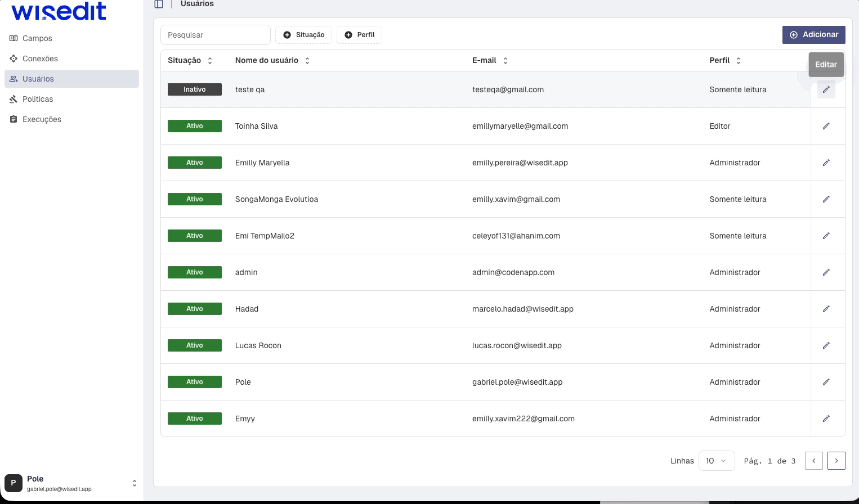
Task: Click the edit pencil for teste qa
Action: pyautogui.click(x=826, y=89)
